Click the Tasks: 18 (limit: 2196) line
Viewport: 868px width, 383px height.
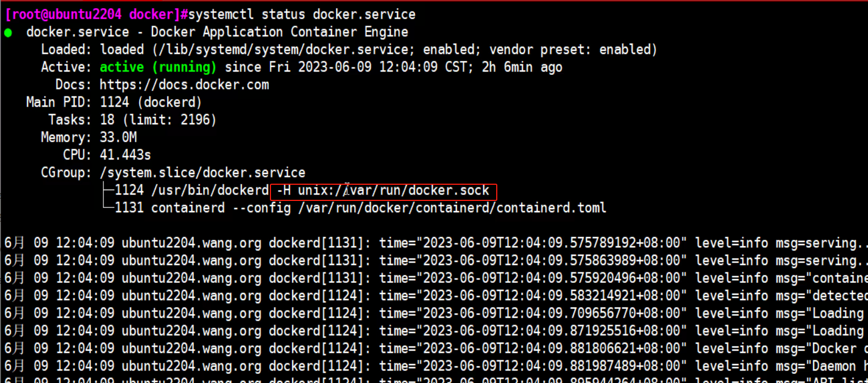(132, 120)
